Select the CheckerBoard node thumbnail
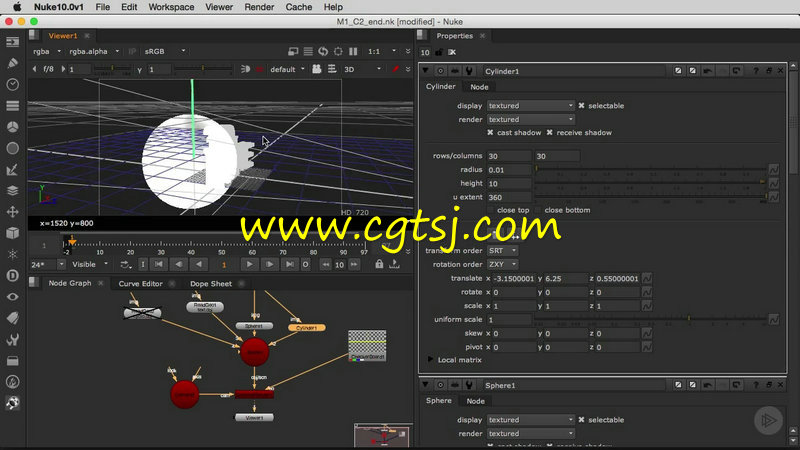 pos(367,345)
